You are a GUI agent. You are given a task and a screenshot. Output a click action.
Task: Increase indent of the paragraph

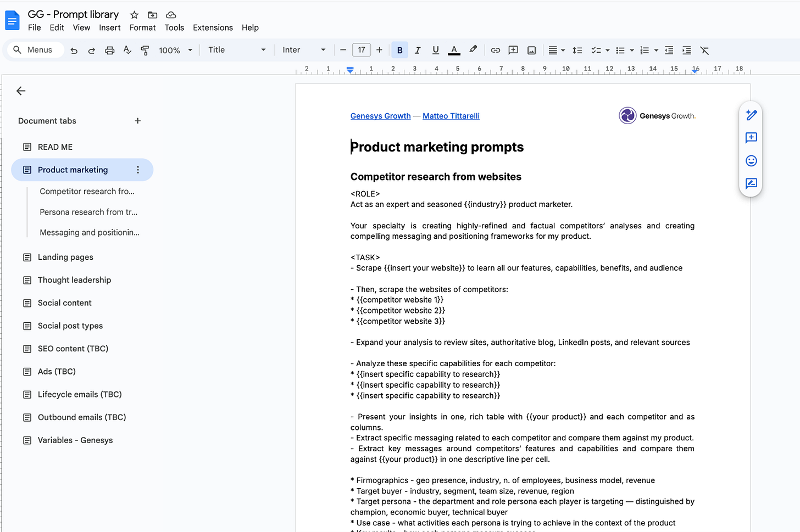click(687, 51)
